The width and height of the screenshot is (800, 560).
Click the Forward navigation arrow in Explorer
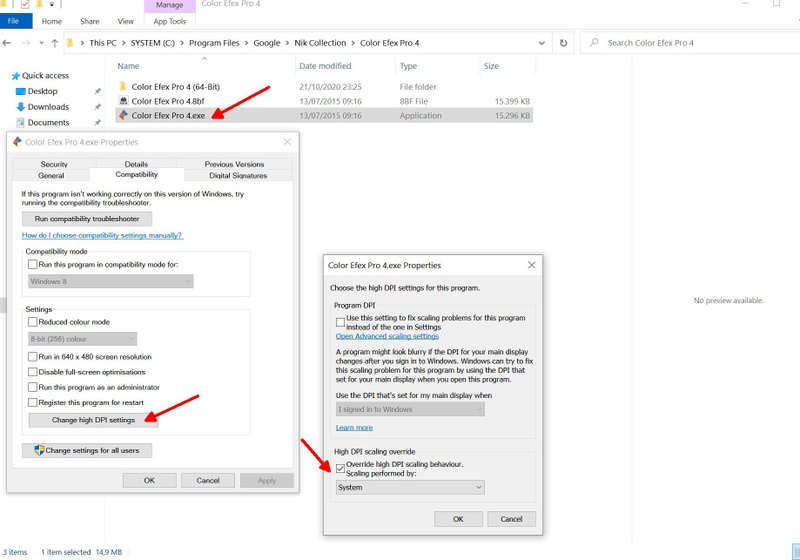26,43
